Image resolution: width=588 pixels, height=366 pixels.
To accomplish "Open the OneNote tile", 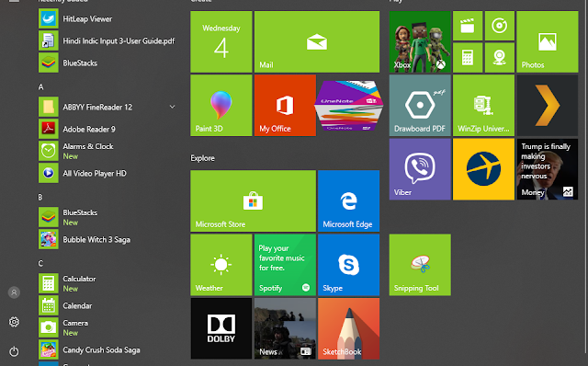I will 349,106.
